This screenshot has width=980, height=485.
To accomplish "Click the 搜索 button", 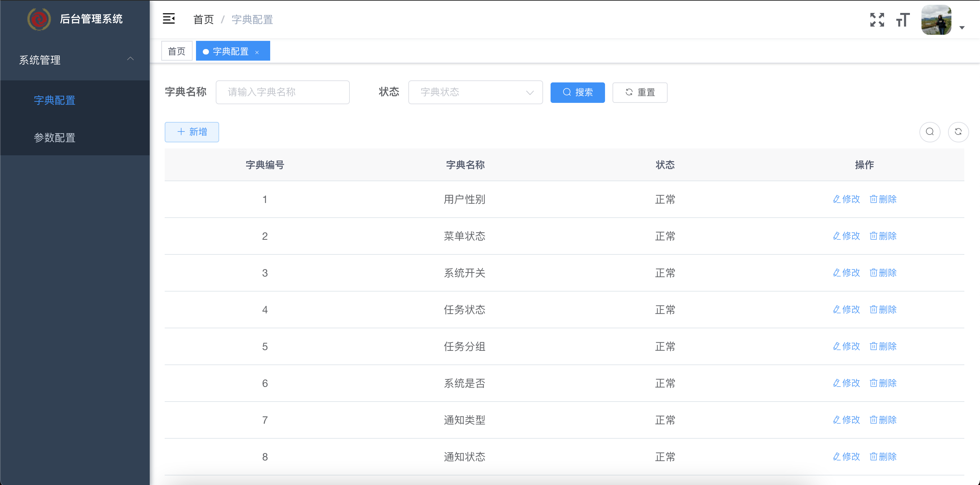I will click(577, 93).
